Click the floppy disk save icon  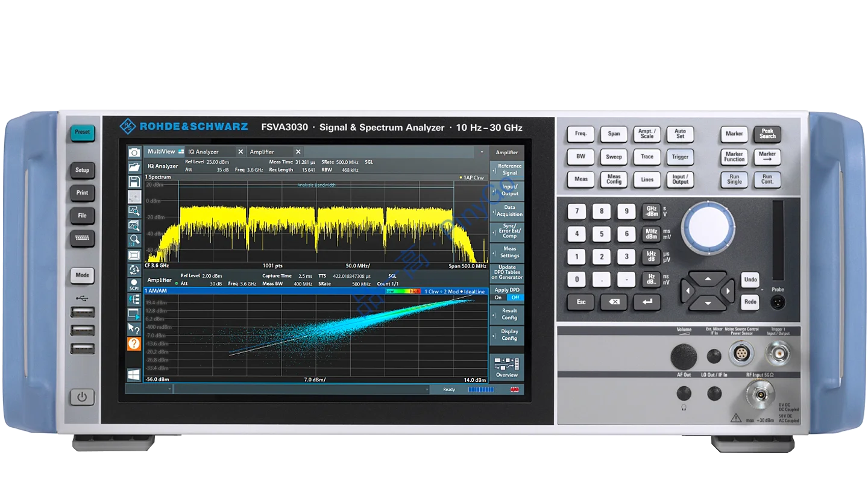pyautogui.click(x=134, y=181)
